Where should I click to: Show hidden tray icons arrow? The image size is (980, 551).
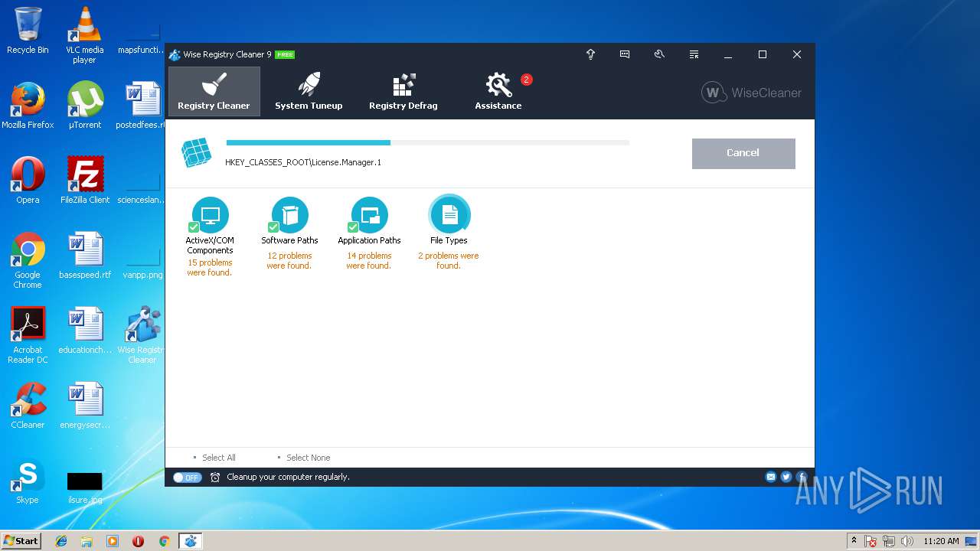pos(854,541)
